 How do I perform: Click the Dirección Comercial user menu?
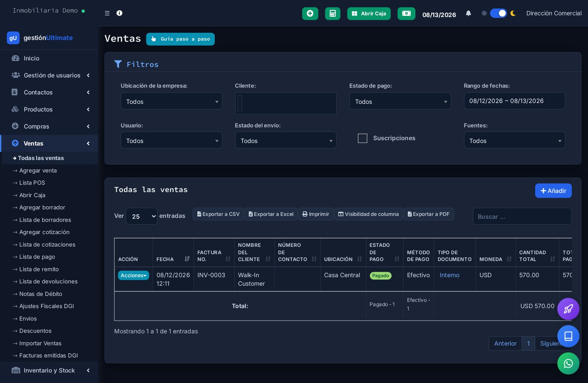tap(554, 13)
